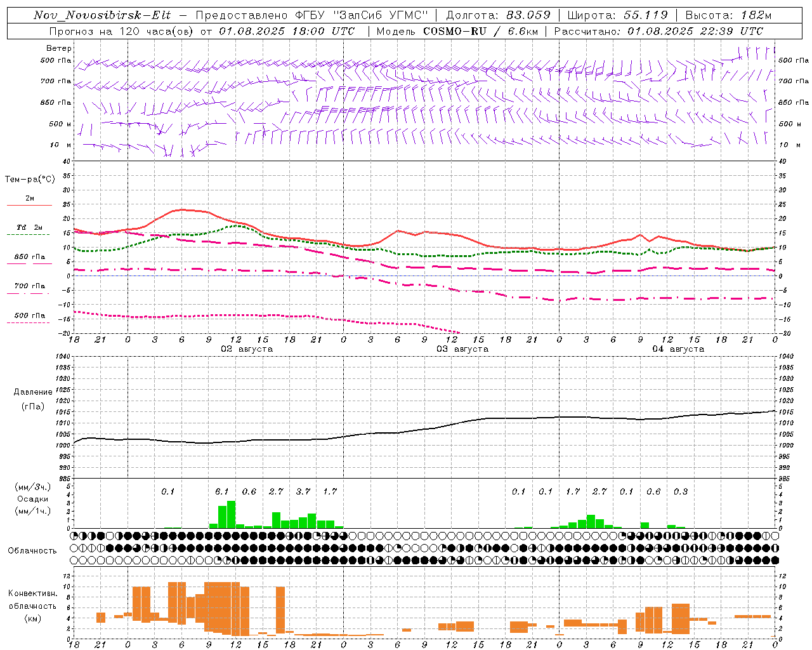Click the (км) convective cloud unit label
Screen dimensions: 812x650
click(32, 618)
